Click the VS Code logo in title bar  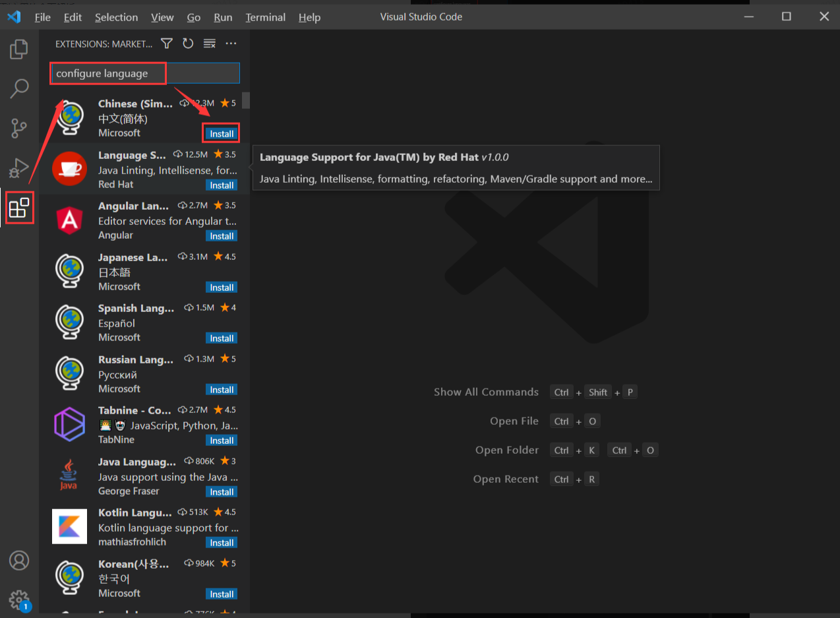(14, 17)
